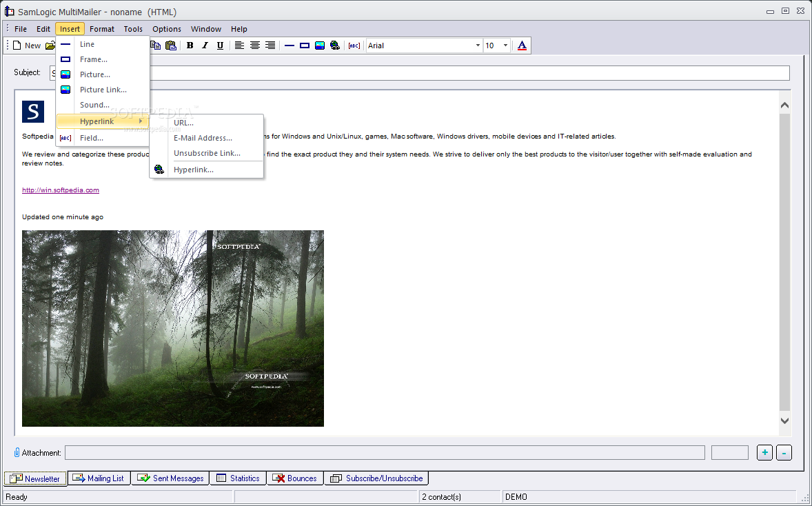The width and height of the screenshot is (812, 506).
Task: Select Hyperlink... item with globe icon
Action: [207, 170]
